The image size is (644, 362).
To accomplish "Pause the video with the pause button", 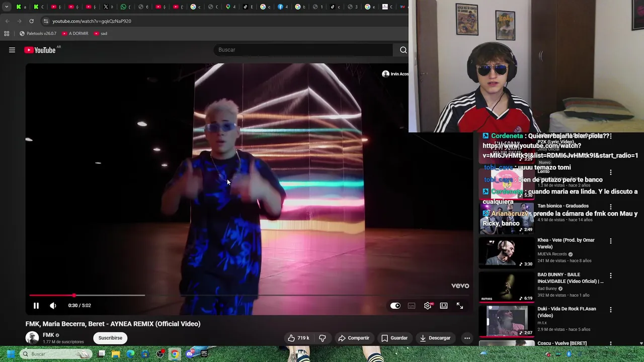I will click(36, 305).
